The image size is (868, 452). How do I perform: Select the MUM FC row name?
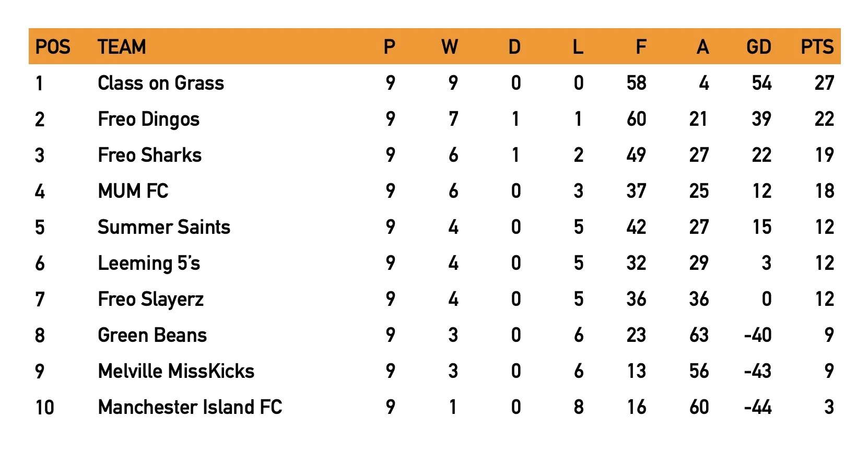click(133, 191)
